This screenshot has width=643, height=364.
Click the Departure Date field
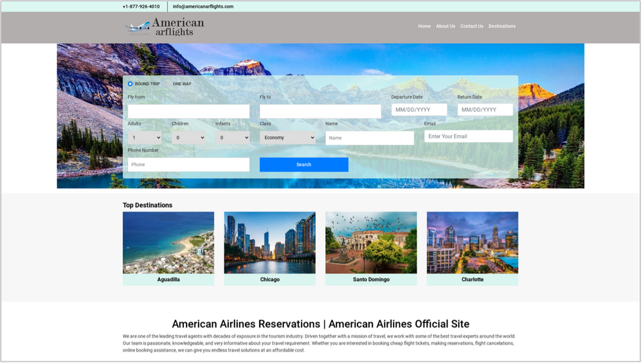tap(420, 110)
